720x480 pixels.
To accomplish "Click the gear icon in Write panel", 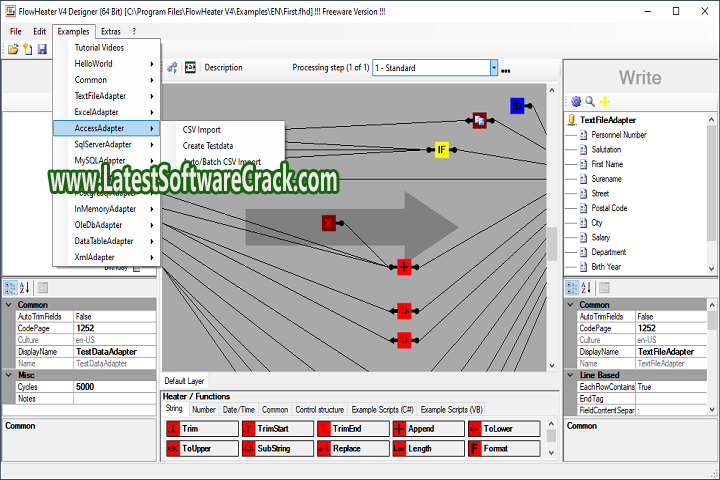I will 575,101.
